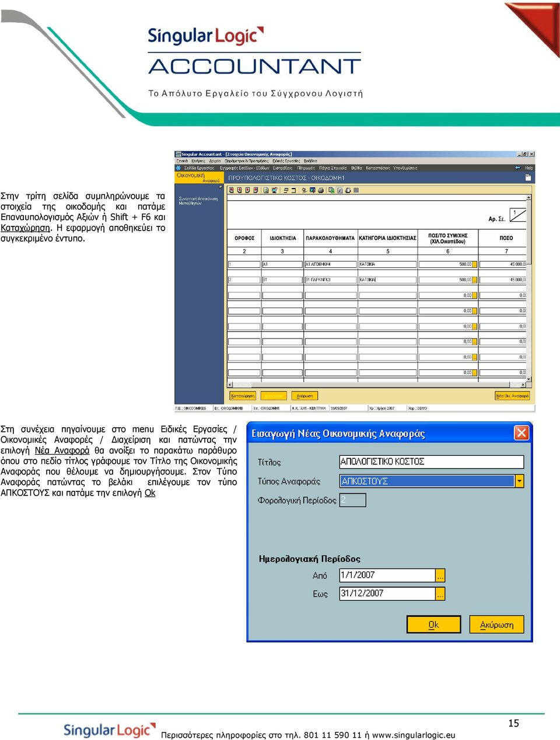Click the Αρ. Σελ. page number box
This screenshot has width=560, height=740.
518,215
